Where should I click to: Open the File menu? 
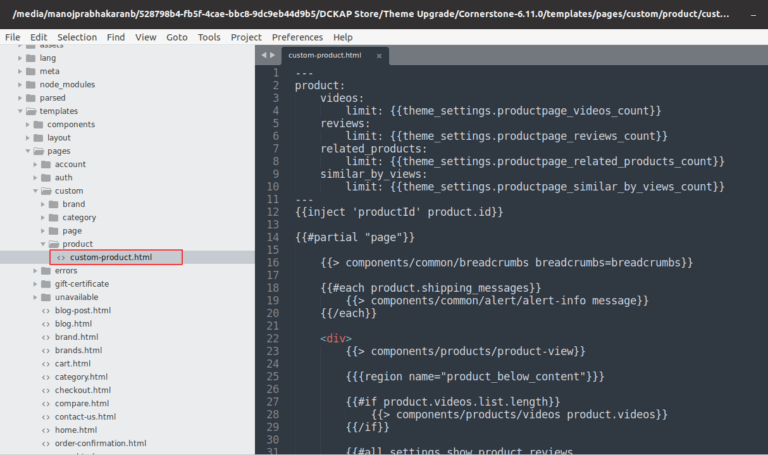12,37
